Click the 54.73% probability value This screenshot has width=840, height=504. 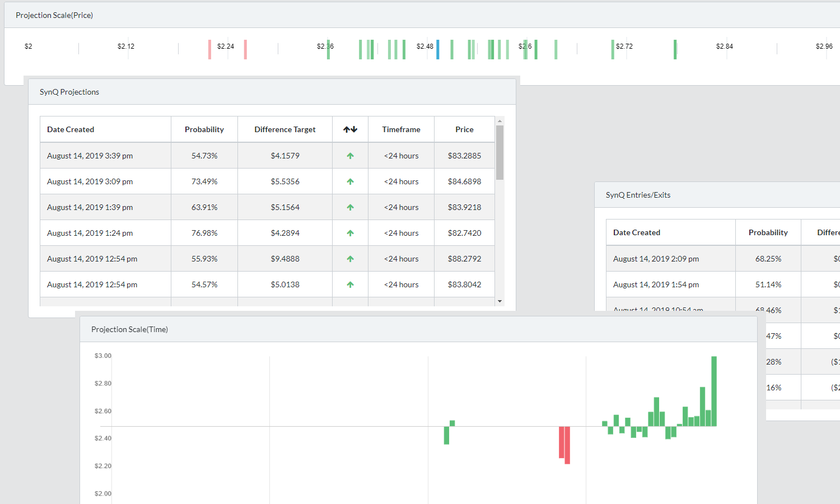point(204,156)
